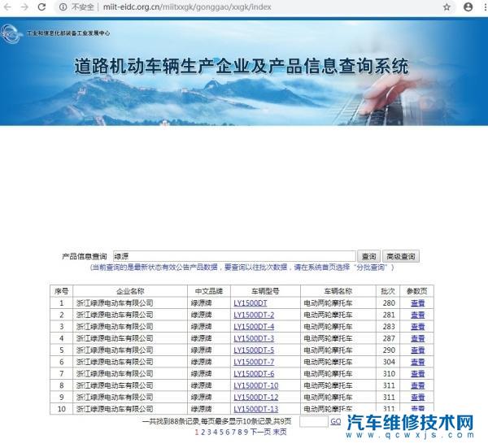The height and width of the screenshot is (448, 488).
Task: Open vehicle model LY1500DT-3 link
Action: click(x=254, y=338)
